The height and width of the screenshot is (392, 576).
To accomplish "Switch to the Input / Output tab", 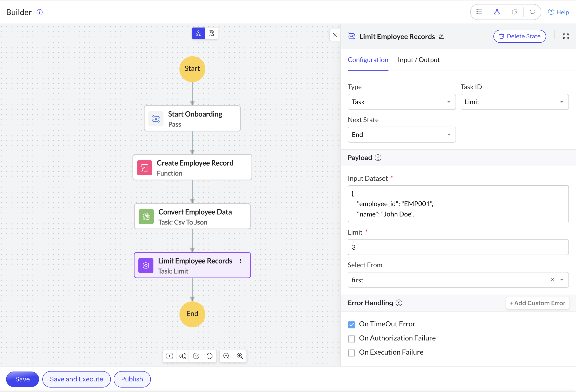I will (419, 60).
